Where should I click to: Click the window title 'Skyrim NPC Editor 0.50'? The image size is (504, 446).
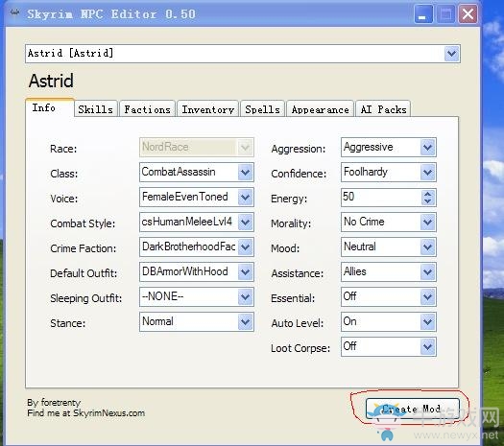111,14
